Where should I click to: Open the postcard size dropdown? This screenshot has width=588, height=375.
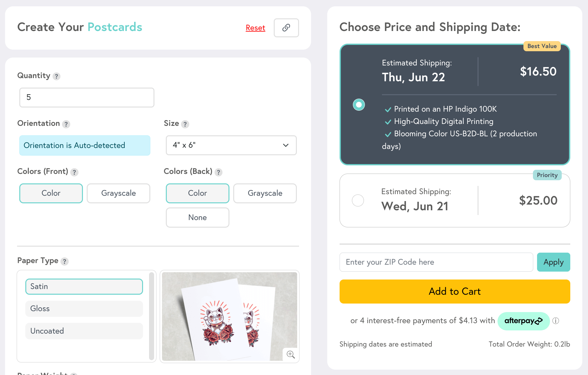231,145
